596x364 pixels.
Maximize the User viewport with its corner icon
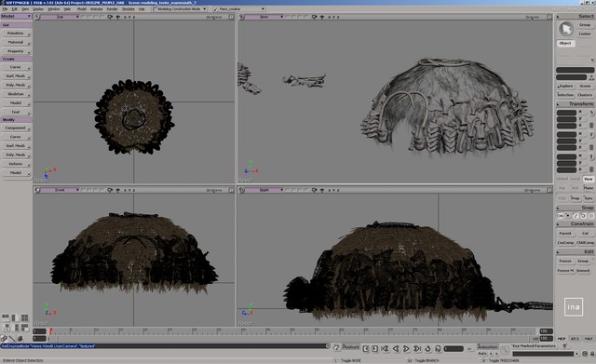[x=549, y=17]
